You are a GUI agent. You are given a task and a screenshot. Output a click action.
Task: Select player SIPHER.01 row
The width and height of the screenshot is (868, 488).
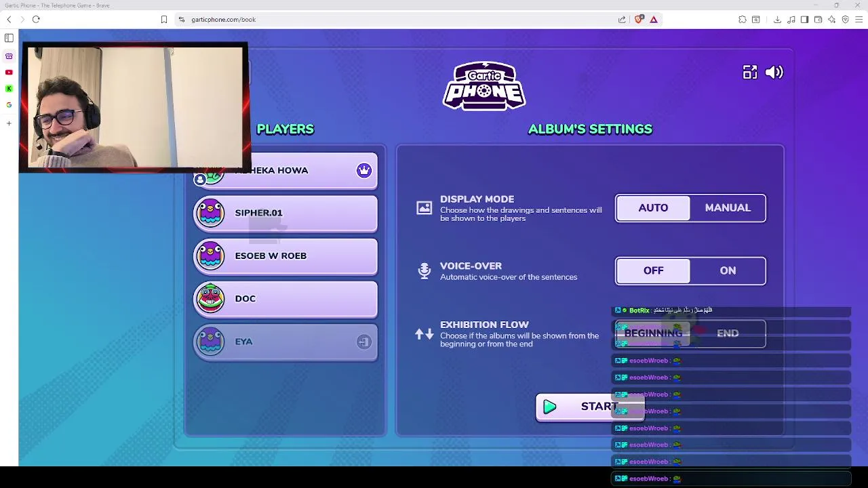[285, 213]
